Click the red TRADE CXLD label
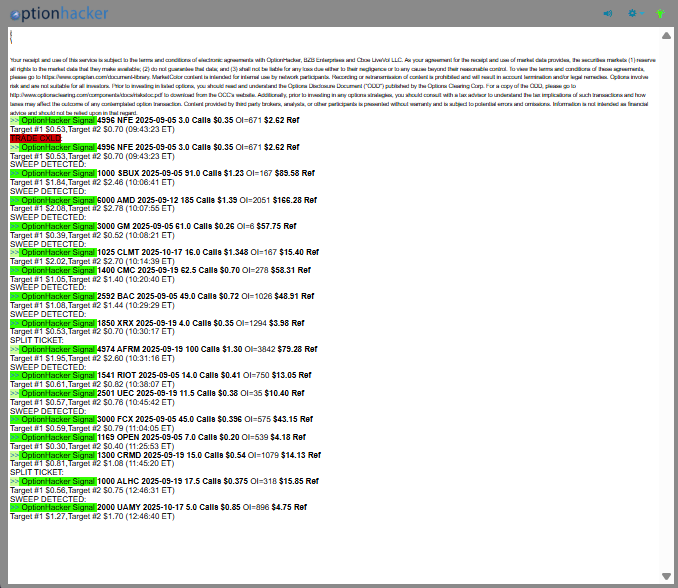This screenshot has width=678, height=588. tap(35, 137)
